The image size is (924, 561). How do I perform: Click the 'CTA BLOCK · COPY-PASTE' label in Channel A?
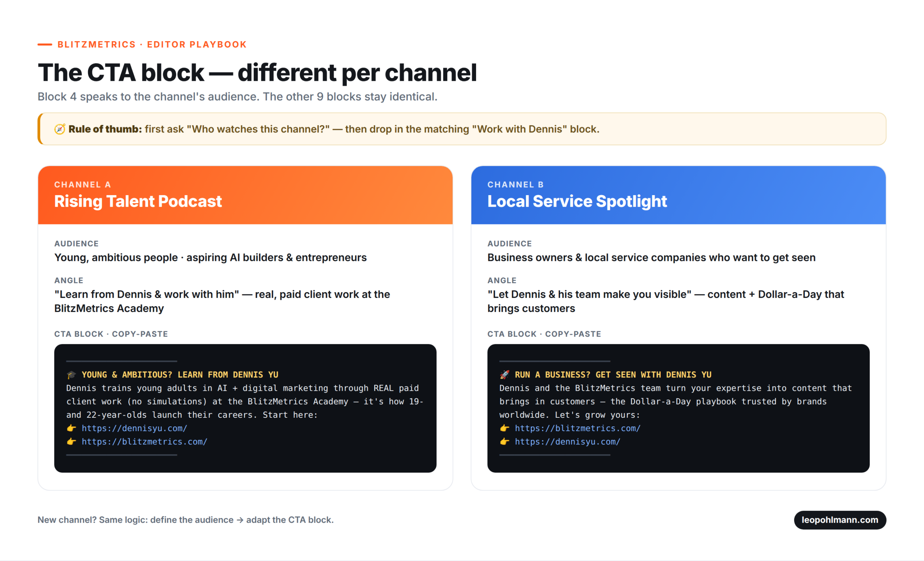coord(111,334)
